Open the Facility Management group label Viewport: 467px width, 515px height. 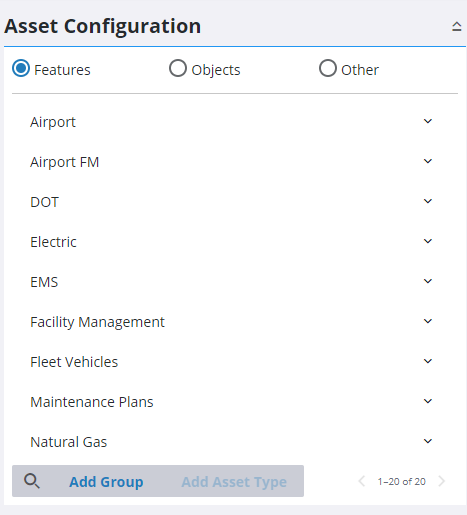click(x=97, y=322)
